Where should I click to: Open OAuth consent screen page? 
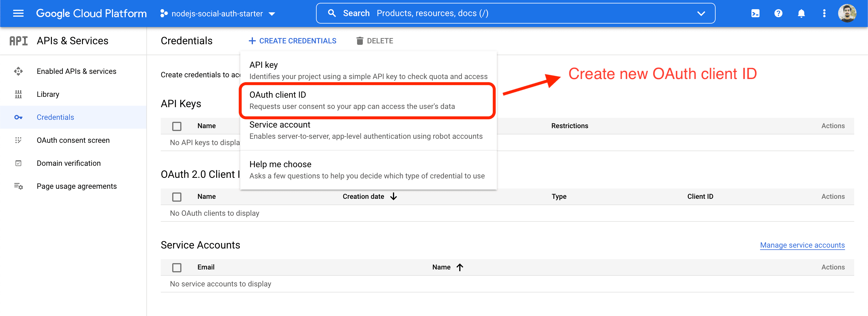click(73, 140)
